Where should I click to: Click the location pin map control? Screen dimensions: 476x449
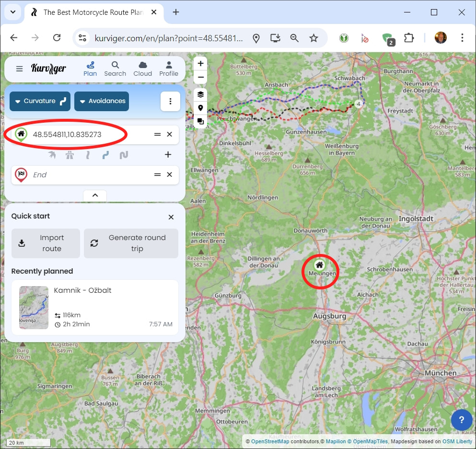click(200, 108)
